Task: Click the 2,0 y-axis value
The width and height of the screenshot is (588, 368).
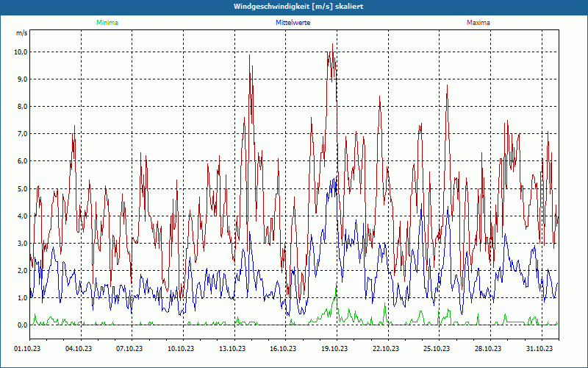Action: click(x=23, y=270)
